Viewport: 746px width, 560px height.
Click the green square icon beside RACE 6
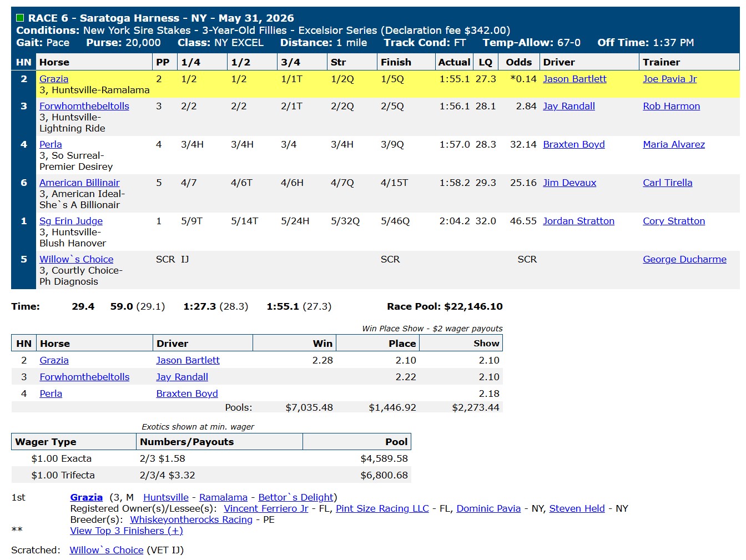(x=20, y=18)
